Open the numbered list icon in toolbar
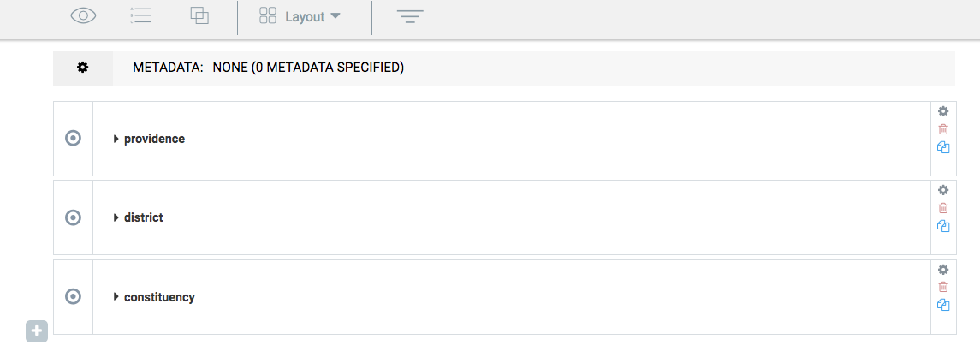This screenshot has height=363, width=980. [x=140, y=16]
